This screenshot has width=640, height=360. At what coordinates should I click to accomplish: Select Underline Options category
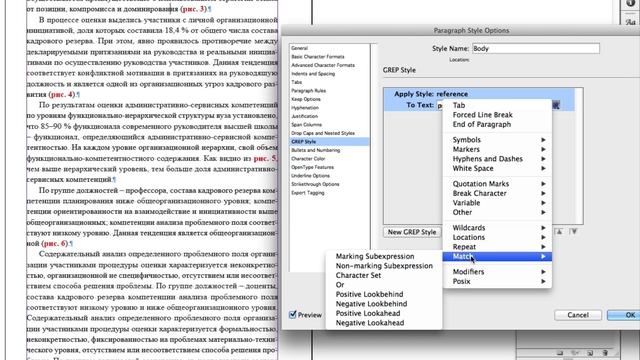329,176
